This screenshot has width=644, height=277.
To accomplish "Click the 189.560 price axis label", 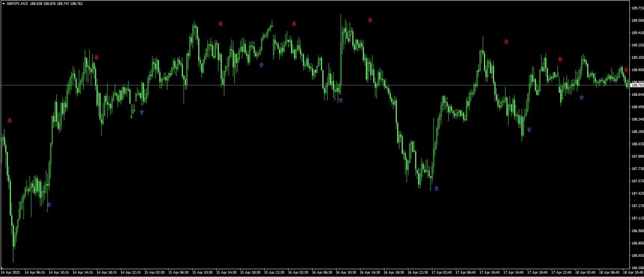I will point(638,21).
